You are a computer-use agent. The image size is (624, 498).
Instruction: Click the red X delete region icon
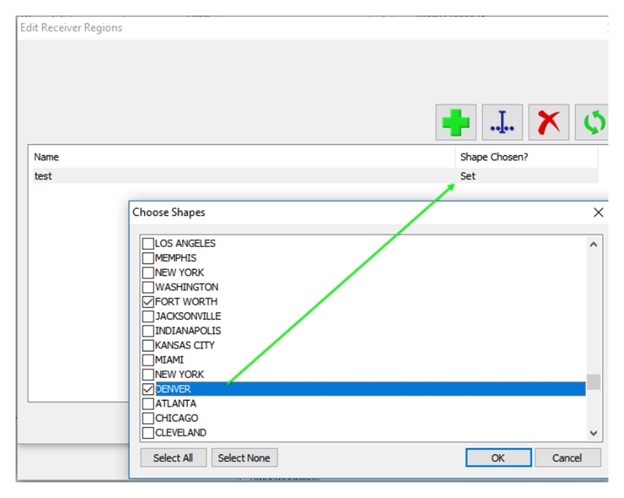(549, 122)
